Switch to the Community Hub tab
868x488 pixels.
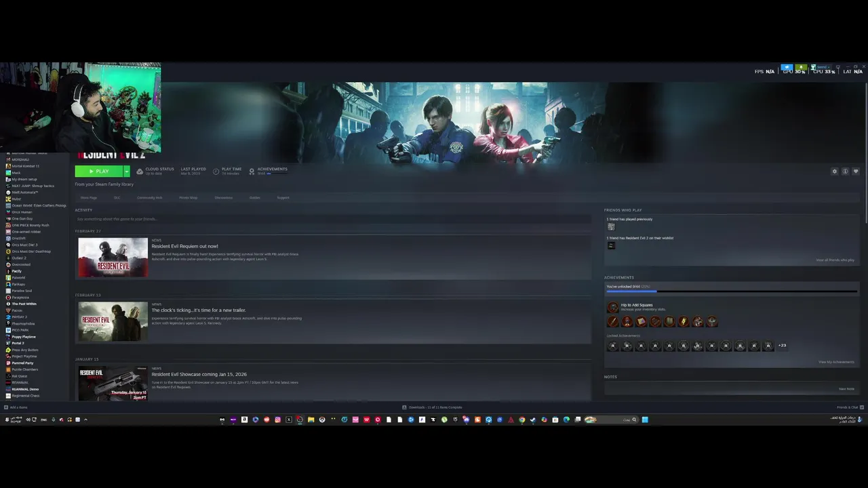(149, 198)
